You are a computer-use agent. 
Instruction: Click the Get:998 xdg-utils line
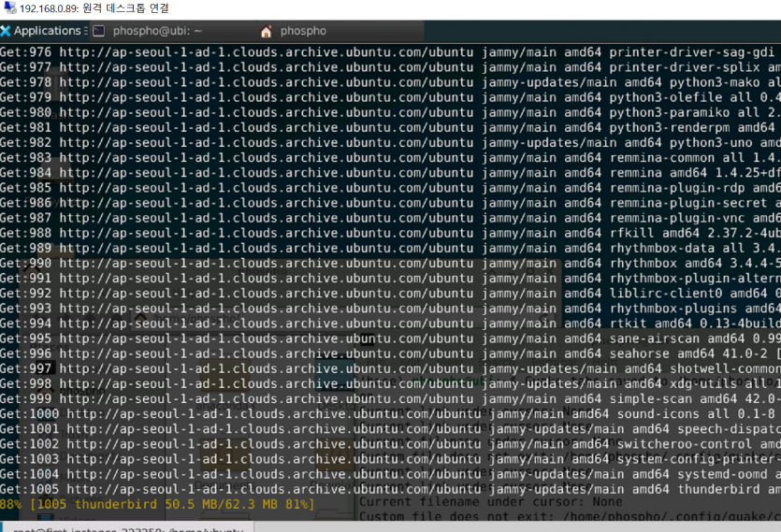(x=391, y=383)
